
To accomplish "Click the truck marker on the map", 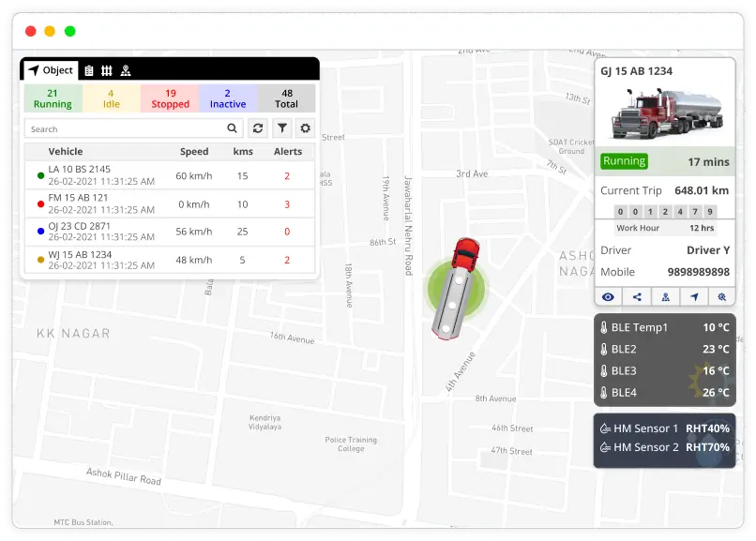I will (456, 288).
